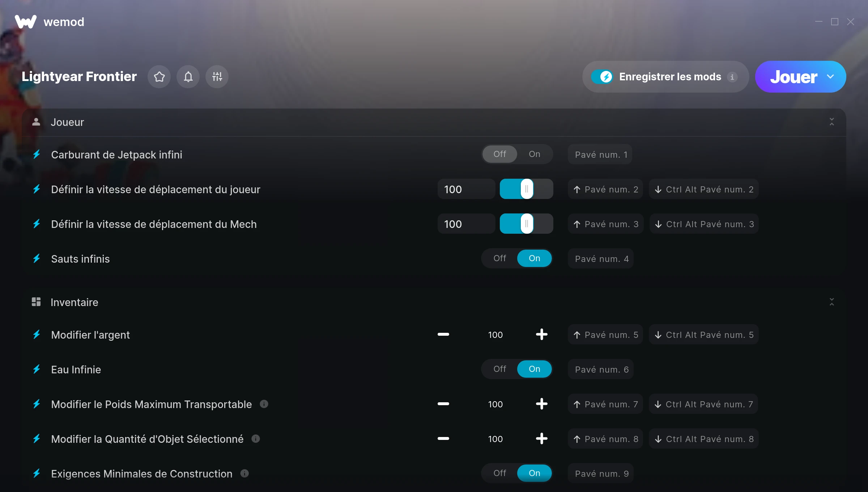Screen dimensions: 868x492
Task: Maximize the WeMod window
Action: click(835, 22)
